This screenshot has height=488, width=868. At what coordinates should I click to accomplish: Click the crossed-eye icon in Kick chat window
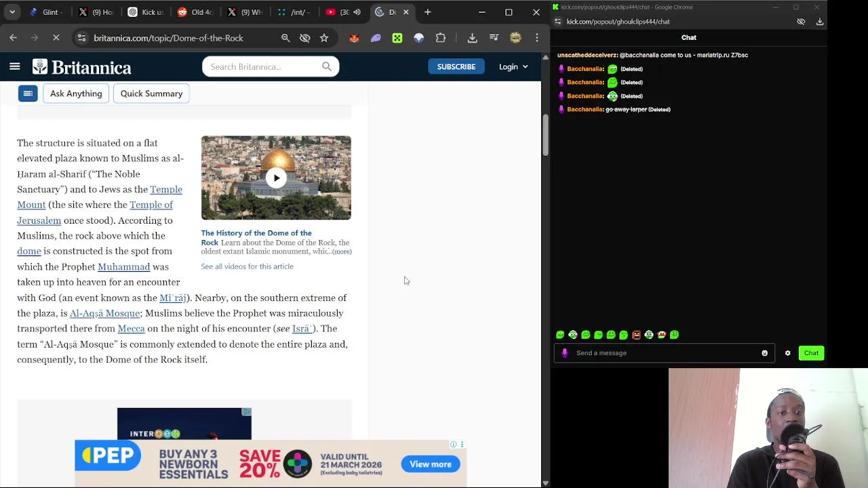[801, 22]
